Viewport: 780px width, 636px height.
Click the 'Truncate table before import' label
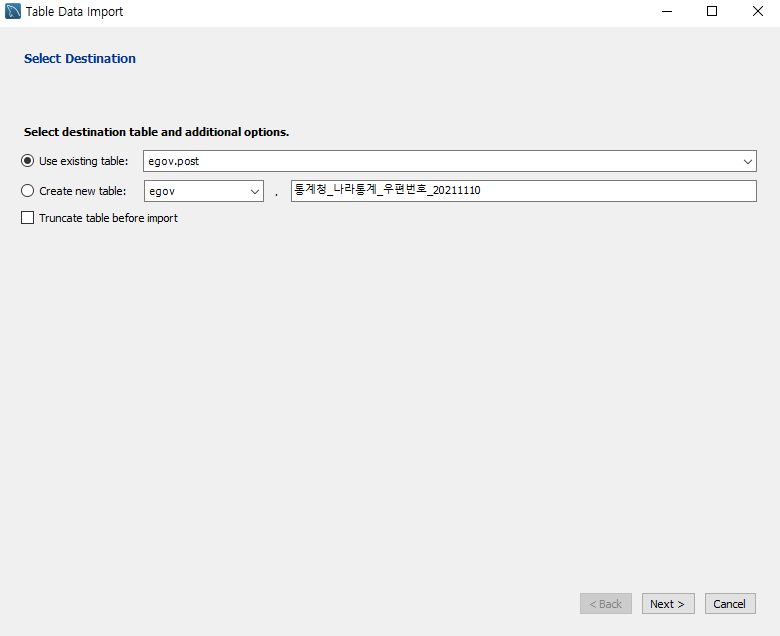108,218
